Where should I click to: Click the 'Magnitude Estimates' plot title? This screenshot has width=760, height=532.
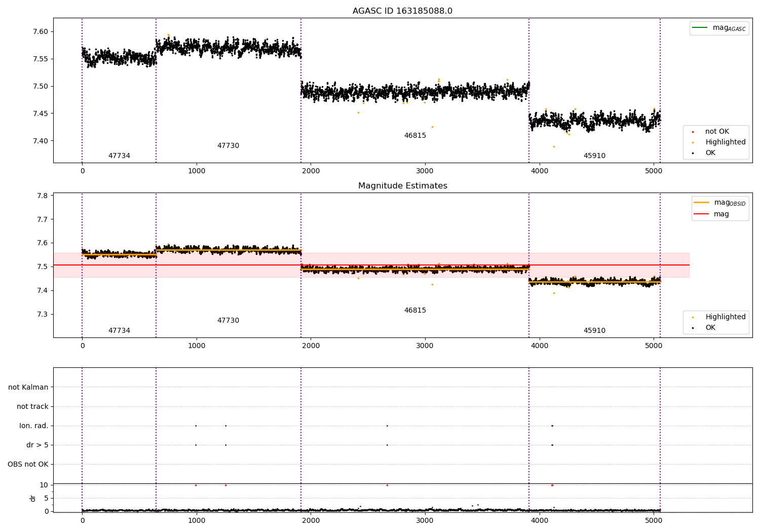tap(403, 186)
